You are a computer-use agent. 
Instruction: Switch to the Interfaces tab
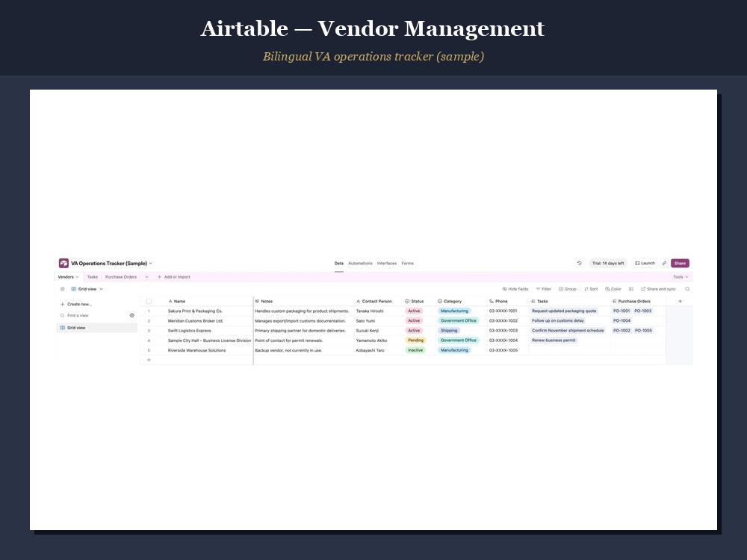[387, 264]
